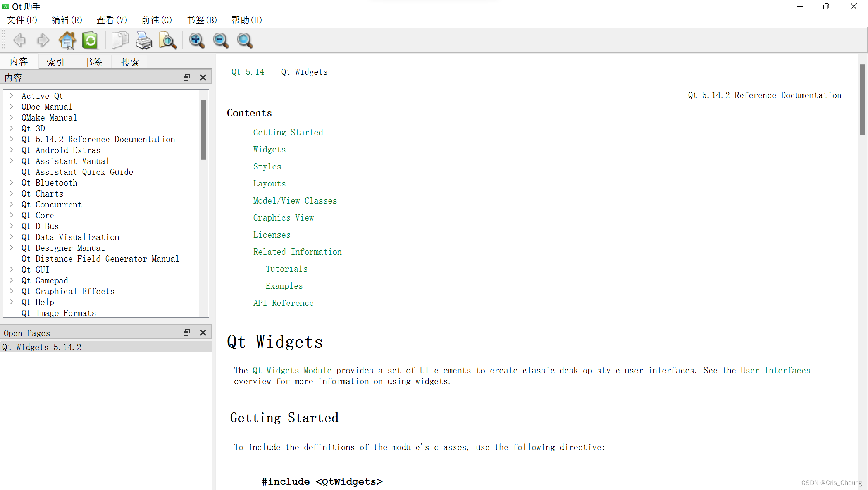Click the Forward navigation arrow icon
Viewport: 868px width, 490px height.
pyautogui.click(x=43, y=40)
